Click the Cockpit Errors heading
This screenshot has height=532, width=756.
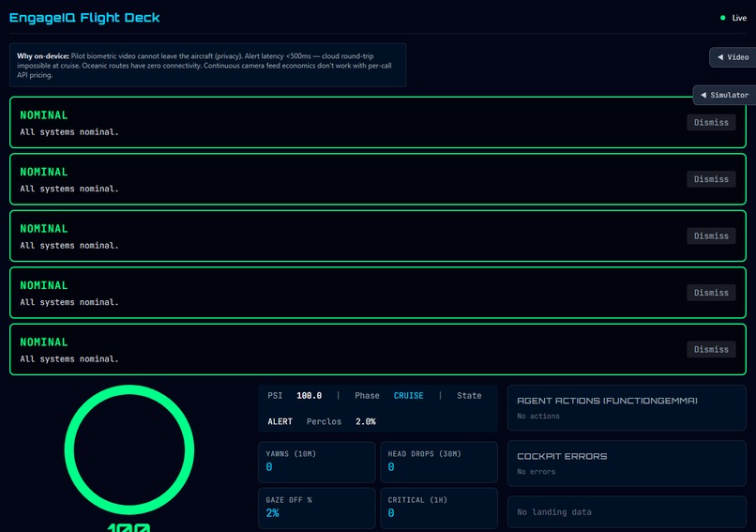562,456
